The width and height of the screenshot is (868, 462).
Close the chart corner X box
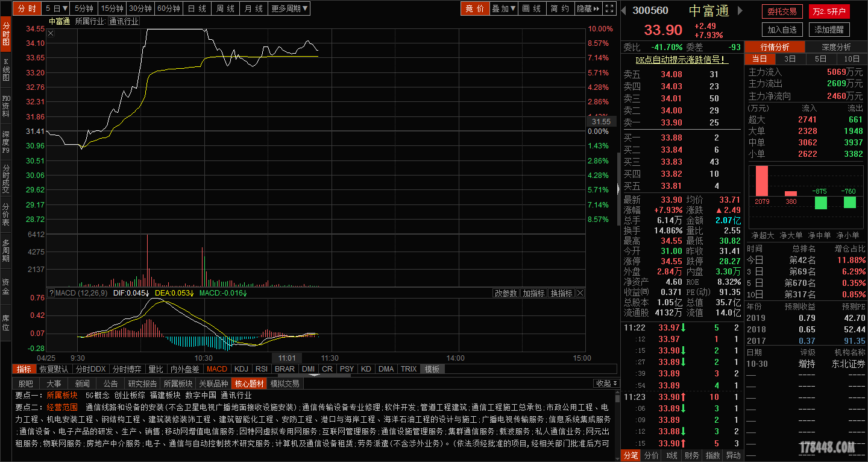(x=51, y=34)
